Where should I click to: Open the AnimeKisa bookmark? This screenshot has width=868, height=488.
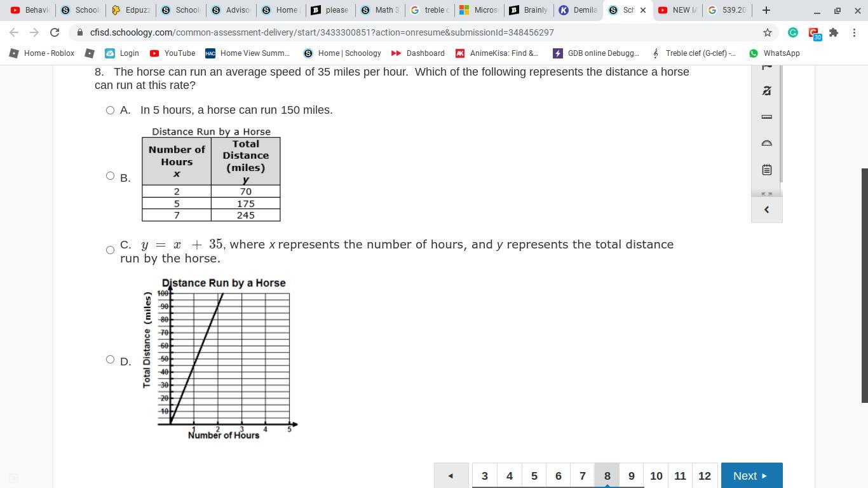(x=497, y=53)
